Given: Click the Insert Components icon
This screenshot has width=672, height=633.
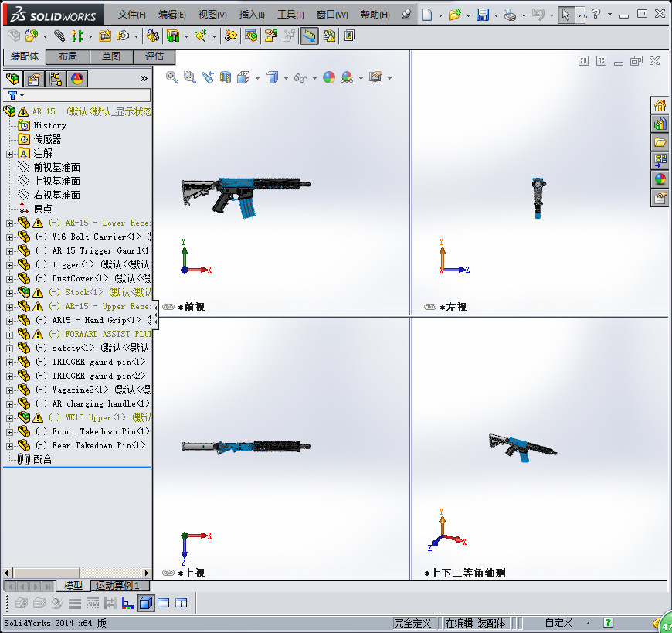Looking at the screenshot, I should point(31,36).
